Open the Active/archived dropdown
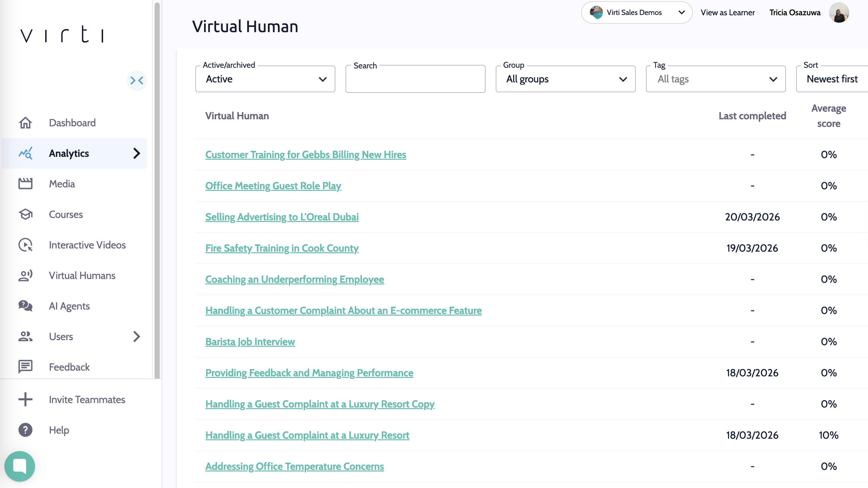868x488 pixels. (265, 79)
